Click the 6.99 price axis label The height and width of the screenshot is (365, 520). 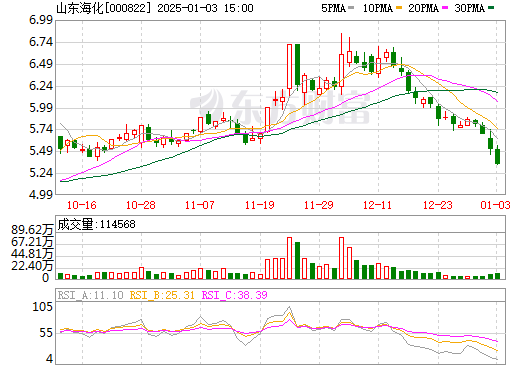[41, 20]
